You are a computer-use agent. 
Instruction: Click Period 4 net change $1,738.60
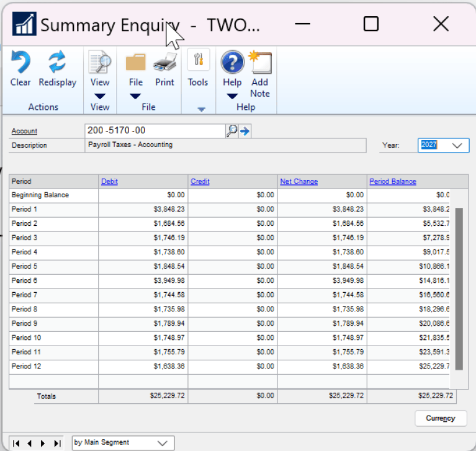[x=348, y=252]
